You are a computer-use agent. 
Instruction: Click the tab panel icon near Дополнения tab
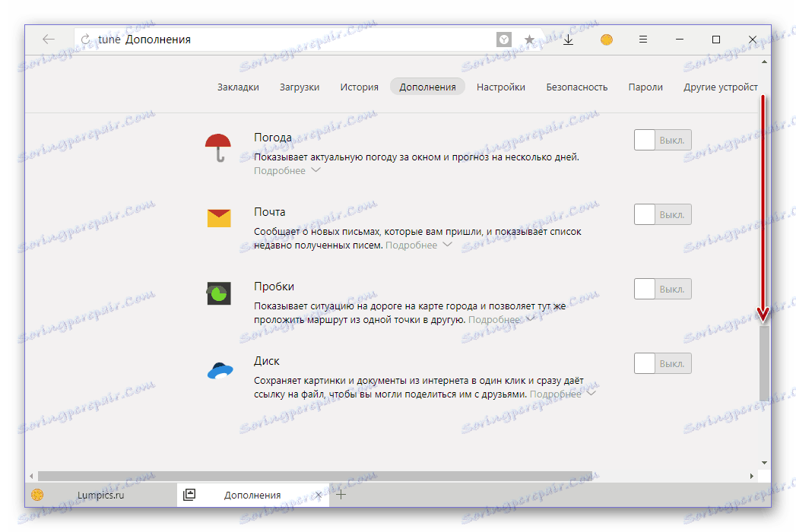click(189, 495)
